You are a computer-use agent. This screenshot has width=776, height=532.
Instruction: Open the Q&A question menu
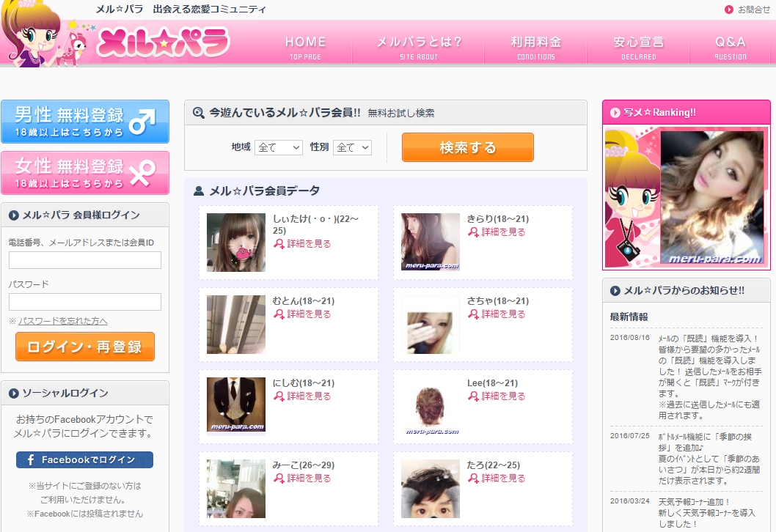click(730, 48)
